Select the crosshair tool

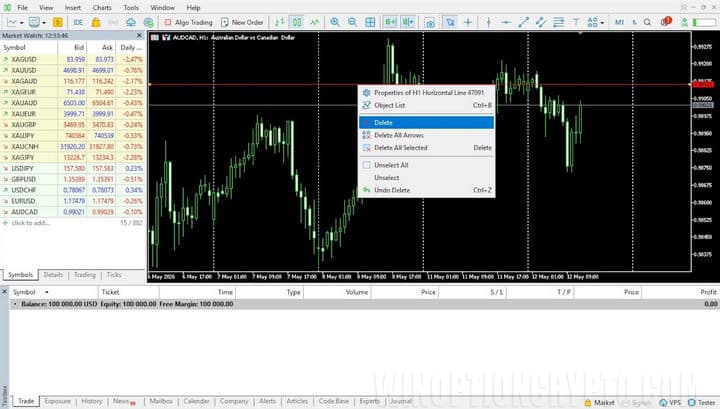tap(468, 22)
